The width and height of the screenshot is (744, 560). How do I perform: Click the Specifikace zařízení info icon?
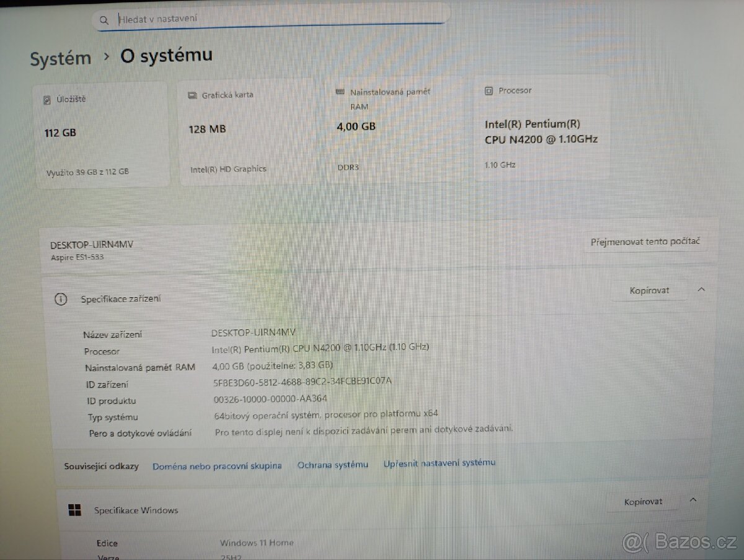click(x=60, y=299)
